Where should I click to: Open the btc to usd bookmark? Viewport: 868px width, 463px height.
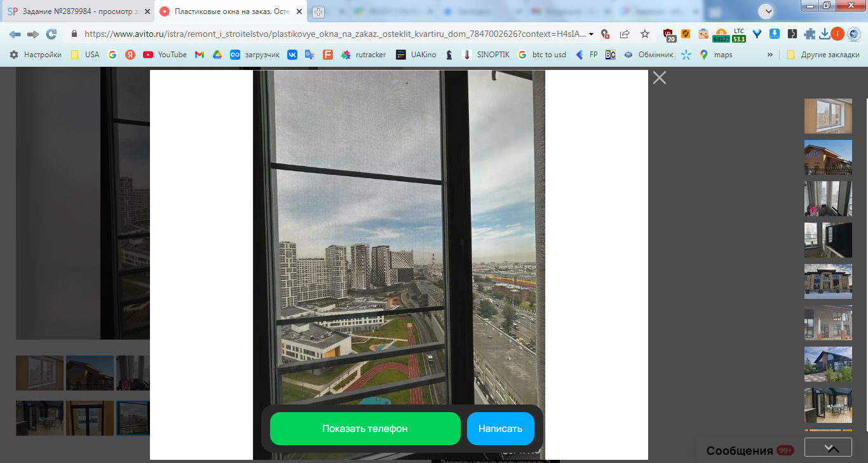(542, 55)
